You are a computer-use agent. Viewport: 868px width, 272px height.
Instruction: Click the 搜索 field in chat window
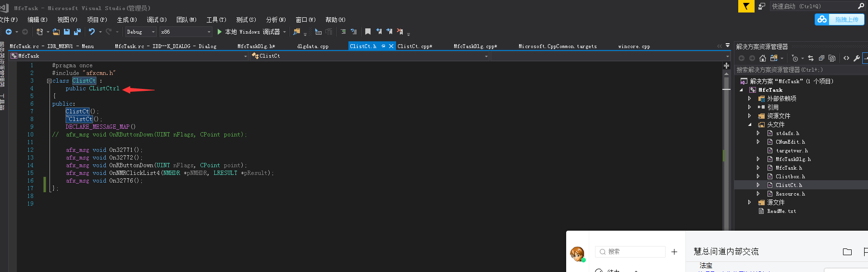630,252
